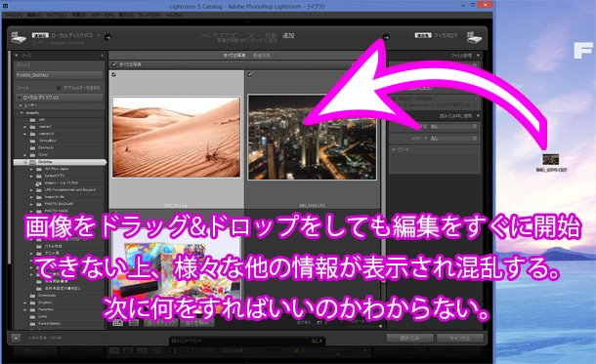The image size is (596, 364).
Task: Collapse the 読み込み時に適用 panel triangle
Action: (478, 116)
